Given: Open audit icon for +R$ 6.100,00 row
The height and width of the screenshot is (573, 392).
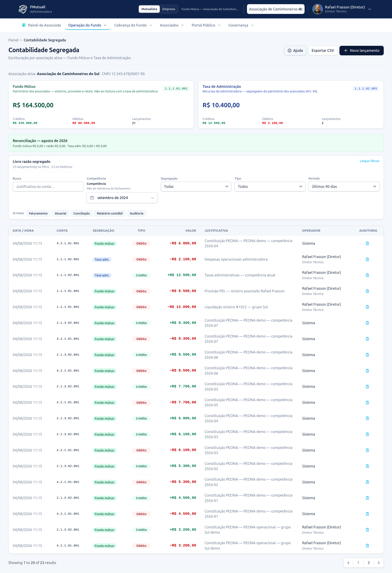Looking at the screenshot, I should tap(367, 434).
